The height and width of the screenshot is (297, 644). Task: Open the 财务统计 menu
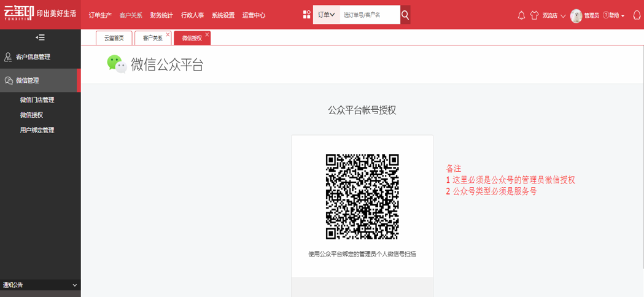coord(162,15)
